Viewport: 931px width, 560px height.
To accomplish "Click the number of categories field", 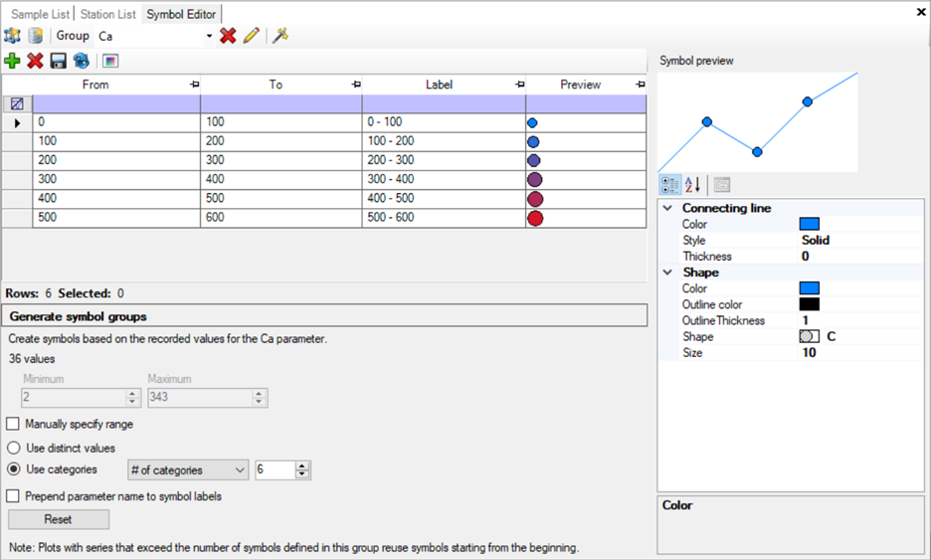I will [x=276, y=470].
